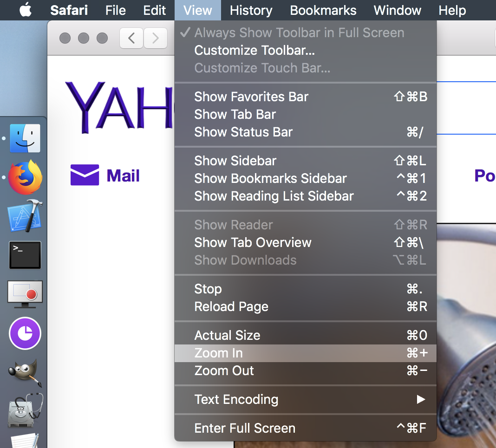
Task: Open Terminal from the Dock
Action: (x=25, y=255)
